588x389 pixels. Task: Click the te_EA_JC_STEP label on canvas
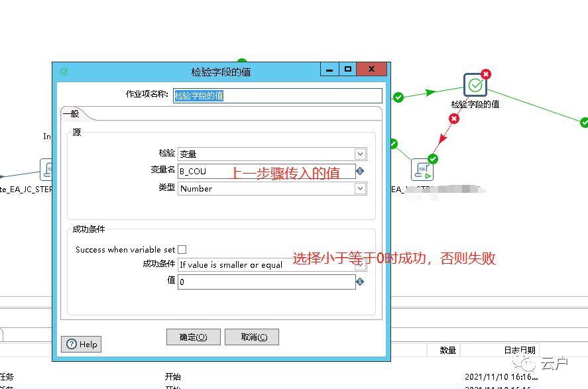point(26,190)
